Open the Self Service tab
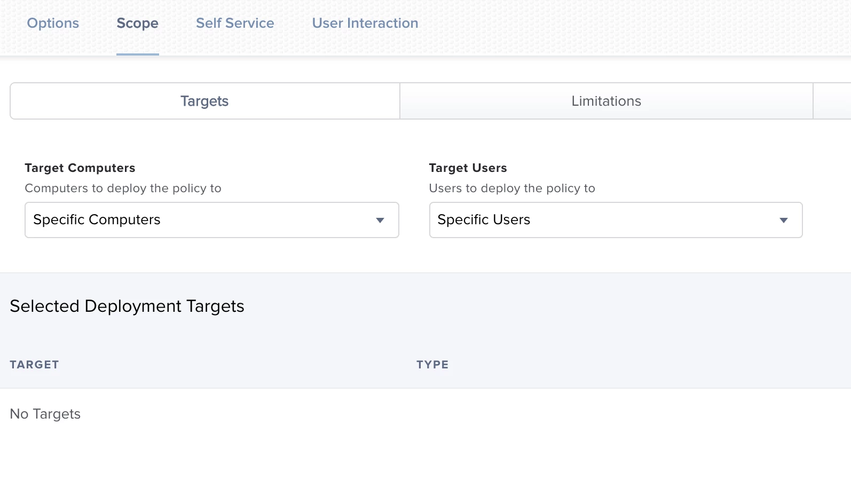This screenshot has height=504, width=851. pos(235,23)
